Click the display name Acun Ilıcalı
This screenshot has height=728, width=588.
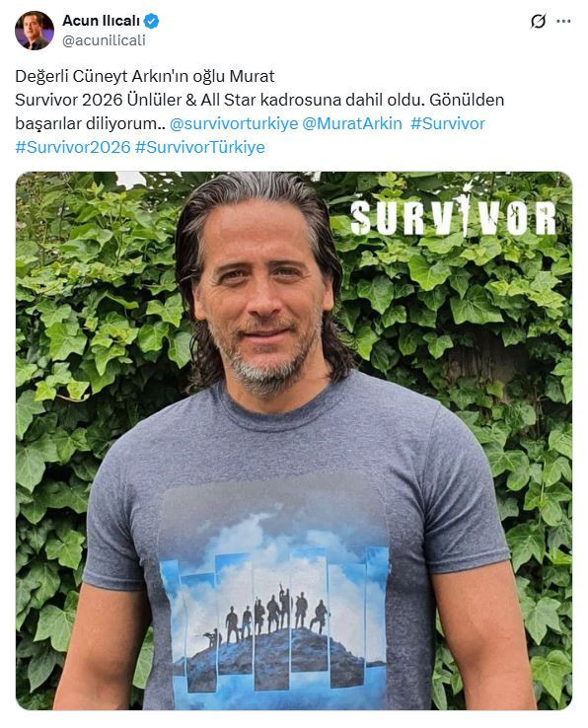coord(102,21)
